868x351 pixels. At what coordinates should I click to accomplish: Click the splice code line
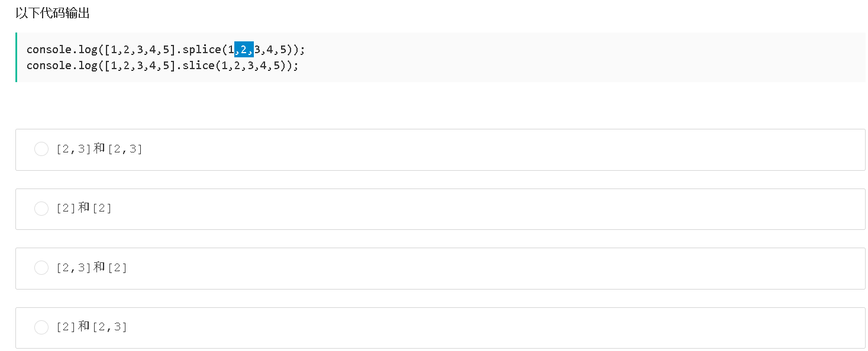[166, 50]
